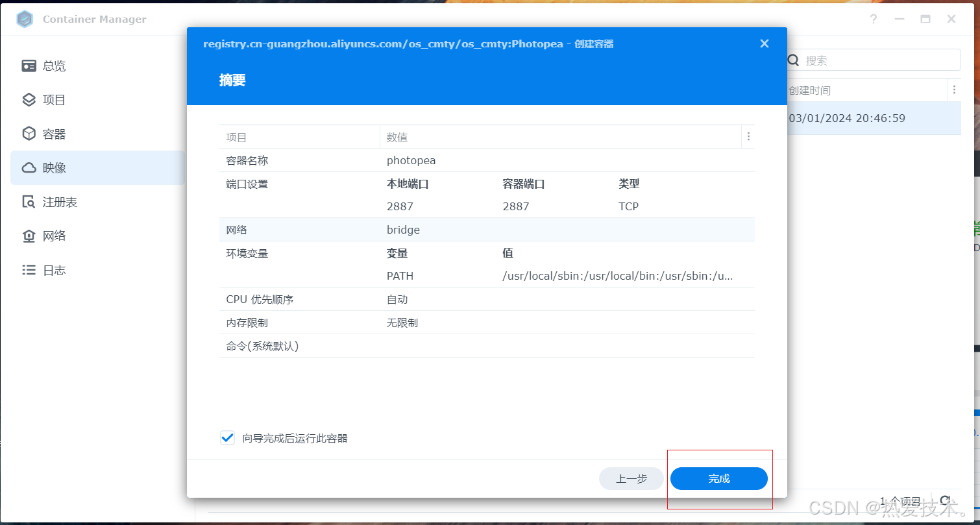Open the image list column options menu
The width and height of the screenshot is (980, 525).
pos(953,90)
